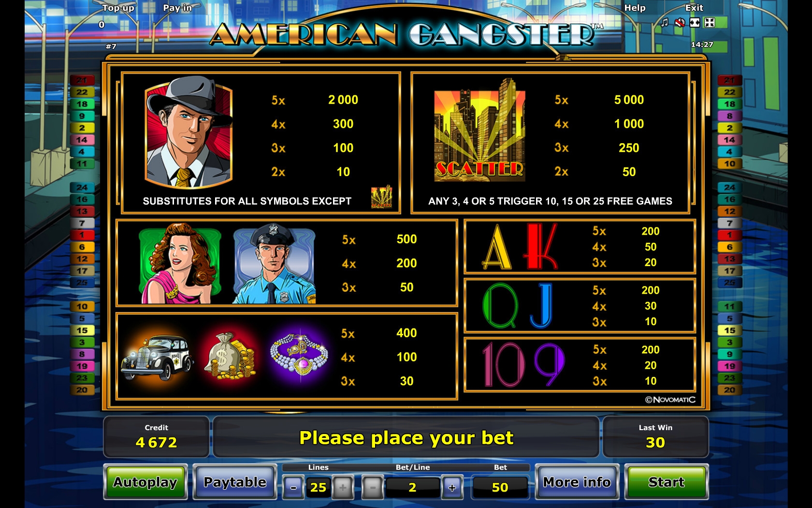The width and height of the screenshot is (812, 508).
Task: Click the horizontal stretch screen icon
Action: [695, 23]
